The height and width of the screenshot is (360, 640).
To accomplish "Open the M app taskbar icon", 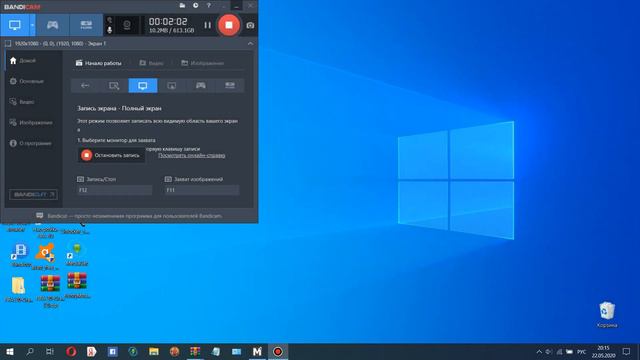I will (x=257, y=351).
